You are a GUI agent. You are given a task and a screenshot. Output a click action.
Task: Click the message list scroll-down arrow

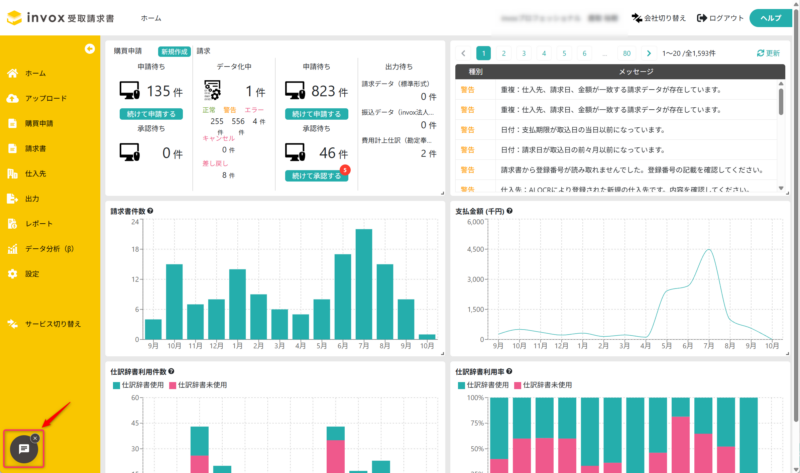(781, 188)
